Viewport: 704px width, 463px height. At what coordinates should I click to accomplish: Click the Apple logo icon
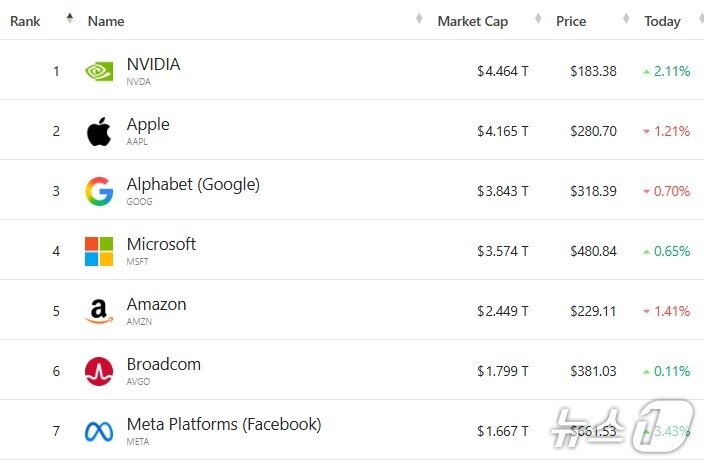pyautogui.click(x=99, y=131)
